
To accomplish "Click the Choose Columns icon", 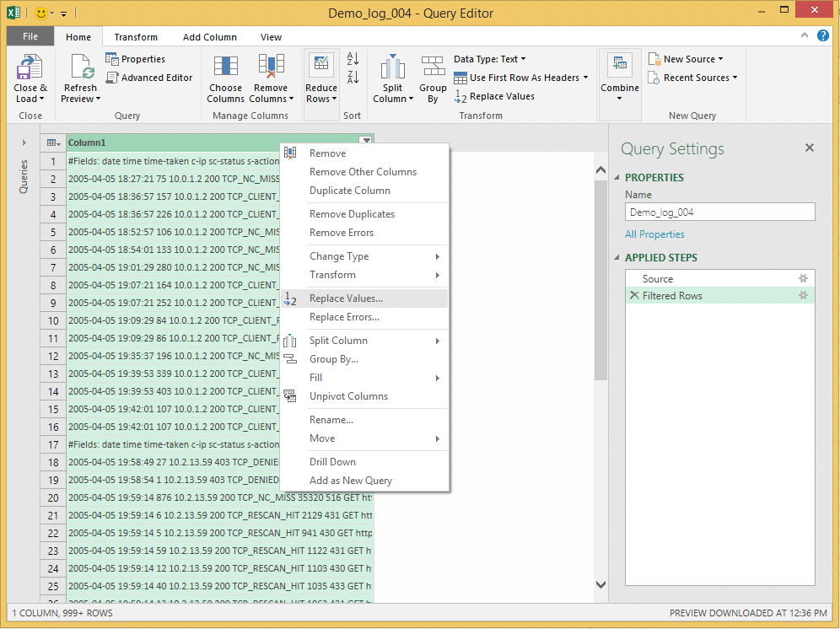I will pos(225,66).
